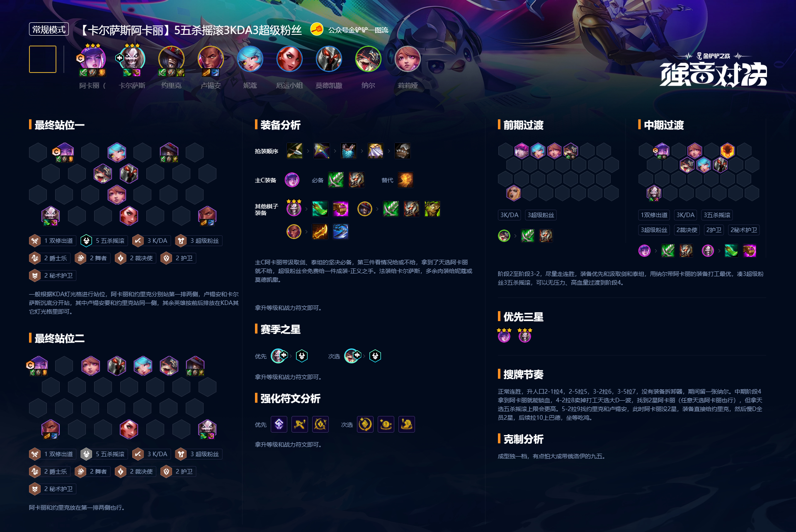Image resolution: width=796 pixels, height=532 pixels.
Task: Click the Akali champion portrait in lineup
Action: click(92, 58)
